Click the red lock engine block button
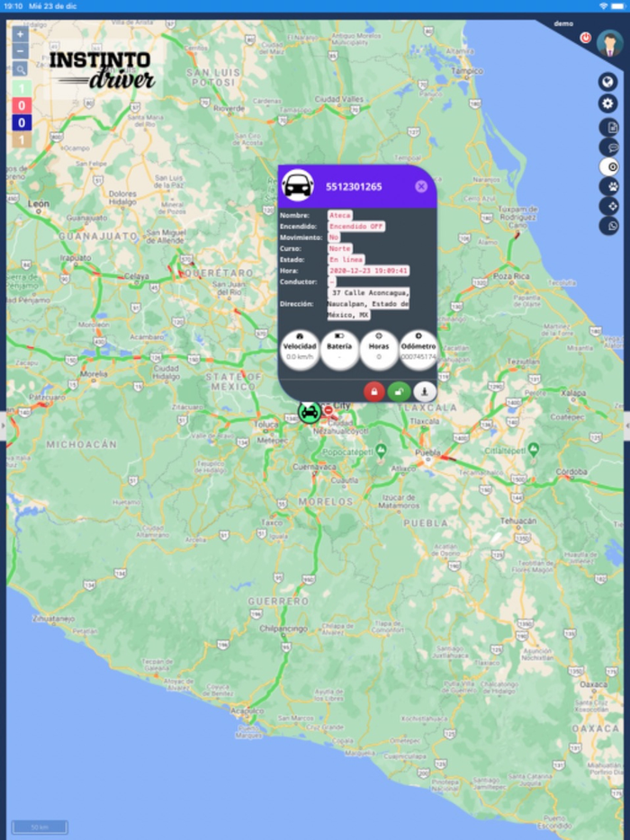Image resolution: width=630 pixels, height=840 pixels. tap(373, 391)
